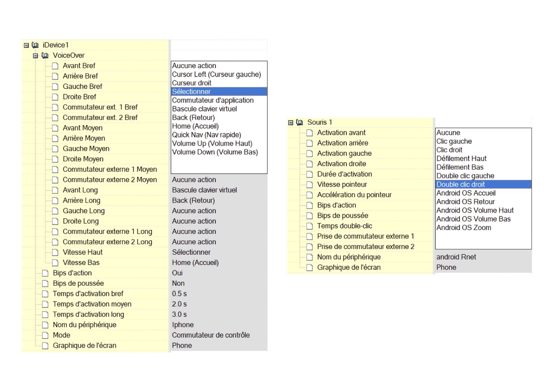Click the book icon next to VoiceOver
555x392 pixels.
click(45, 56)
